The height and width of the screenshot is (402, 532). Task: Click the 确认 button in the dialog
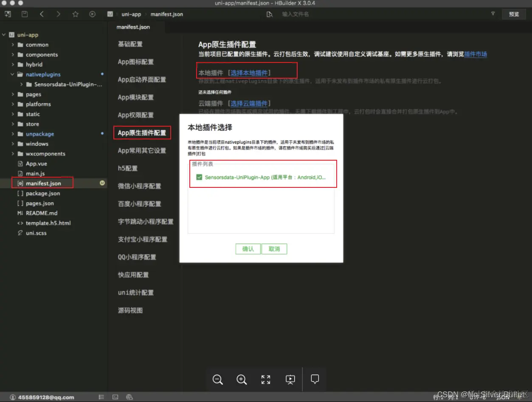click(x=248, y=249)
